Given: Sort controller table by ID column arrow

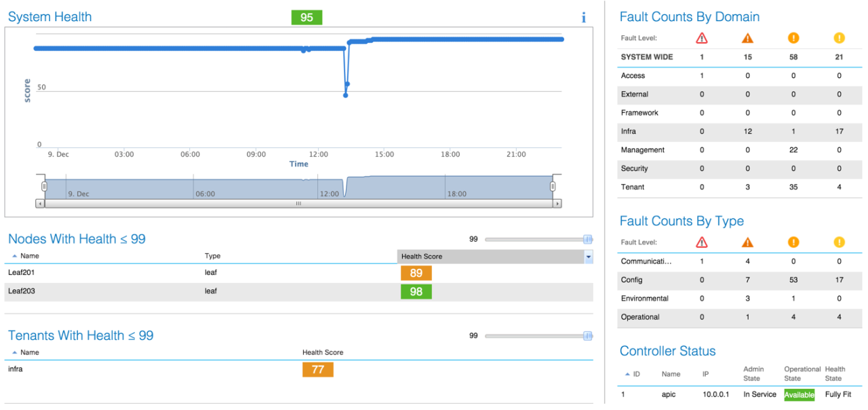Looking at the screenshot, I should click(x=627, y=374).
